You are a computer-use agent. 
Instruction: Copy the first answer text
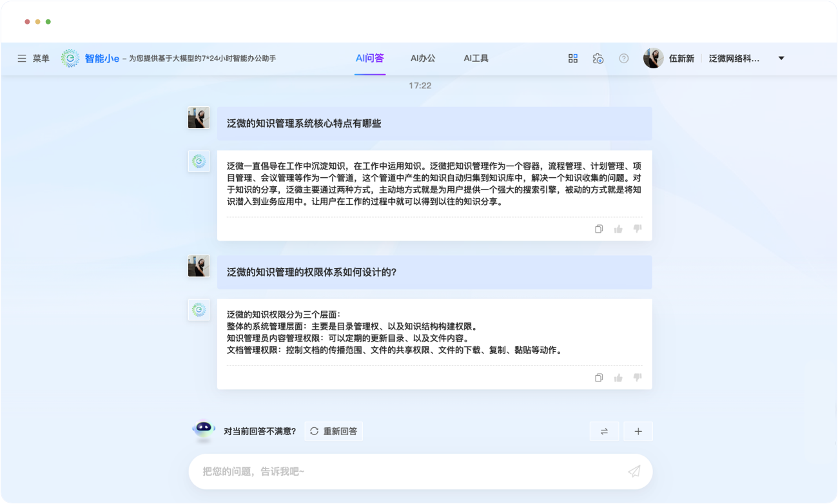[599, 229]
